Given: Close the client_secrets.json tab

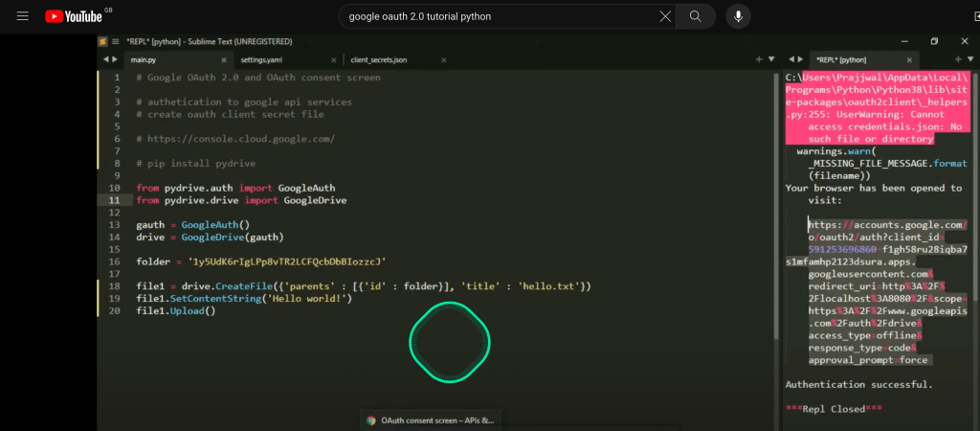Looking at the screenshot, I should 444,60.
